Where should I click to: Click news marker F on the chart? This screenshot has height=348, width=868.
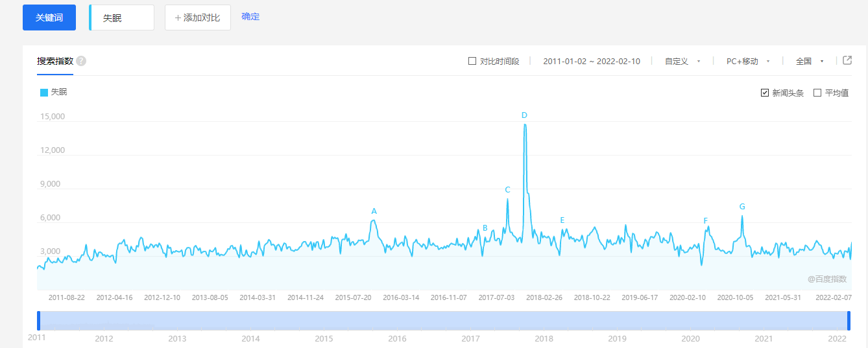point(706,221)
